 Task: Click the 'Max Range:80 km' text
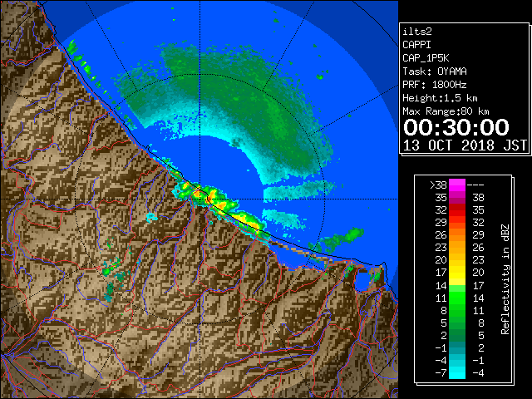coord(446,111)
